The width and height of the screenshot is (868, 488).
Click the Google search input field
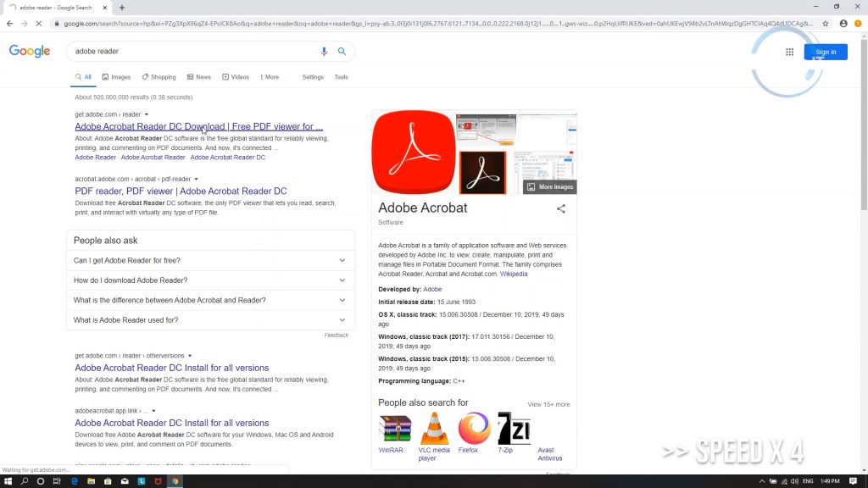coord(194,52)
